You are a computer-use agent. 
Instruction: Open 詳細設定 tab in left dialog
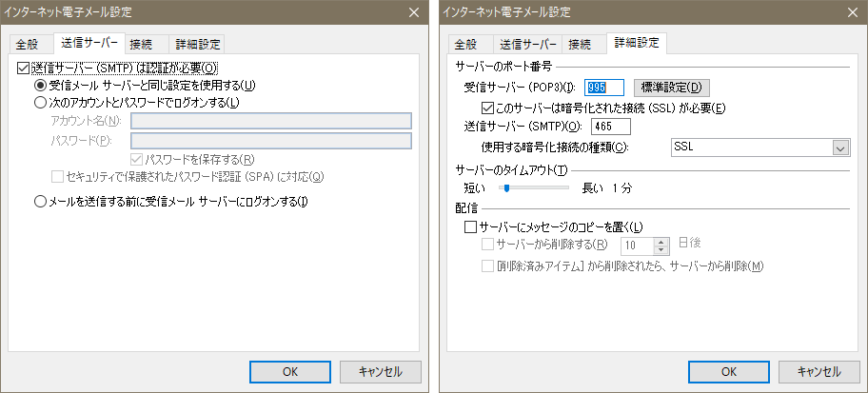pos(197,45)
